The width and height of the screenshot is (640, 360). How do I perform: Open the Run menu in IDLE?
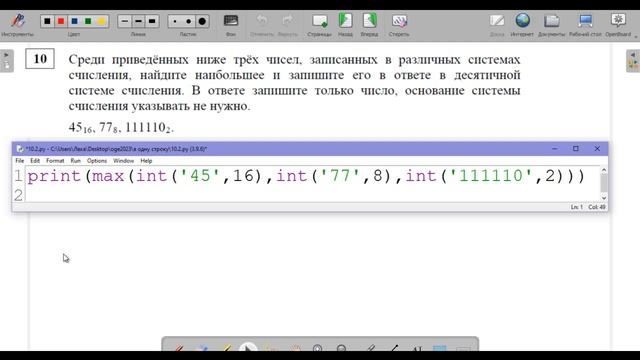(76, 161)
